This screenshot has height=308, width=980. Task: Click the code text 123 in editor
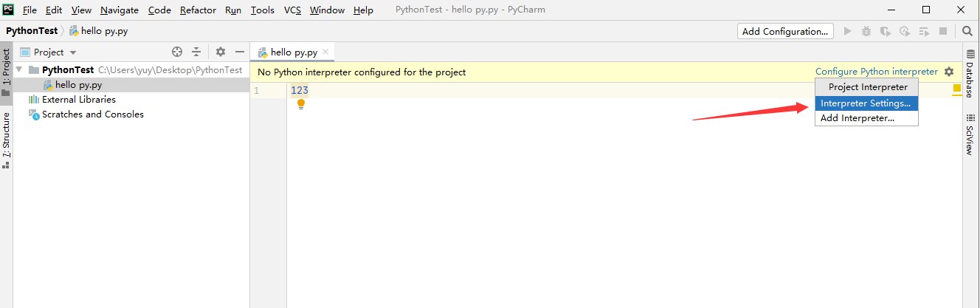point(300,90)
